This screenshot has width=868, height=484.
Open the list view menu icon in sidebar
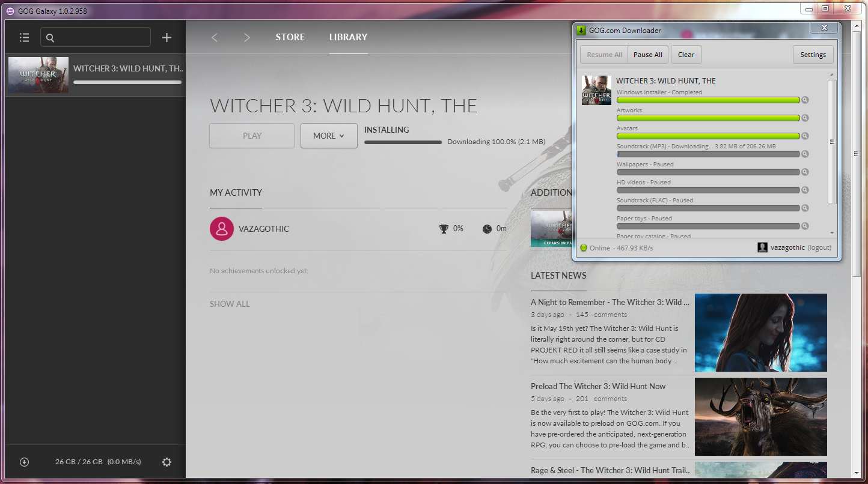point(24,37)
